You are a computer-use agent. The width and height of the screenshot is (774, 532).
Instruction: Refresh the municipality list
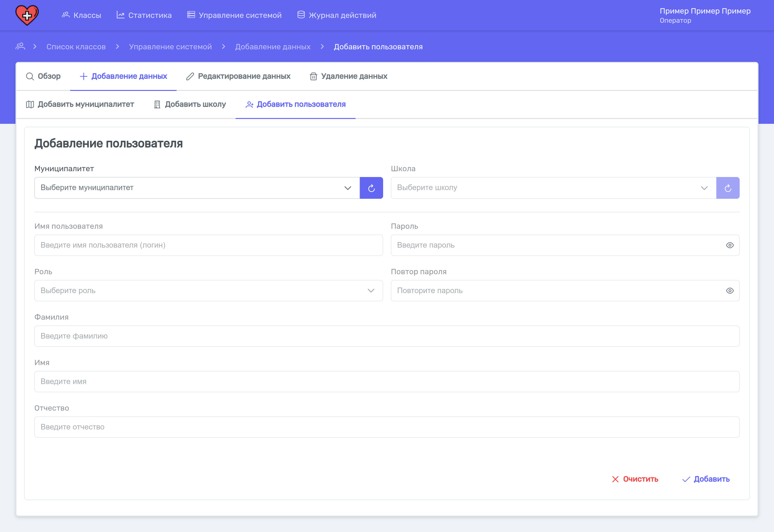tap(371, 188)
